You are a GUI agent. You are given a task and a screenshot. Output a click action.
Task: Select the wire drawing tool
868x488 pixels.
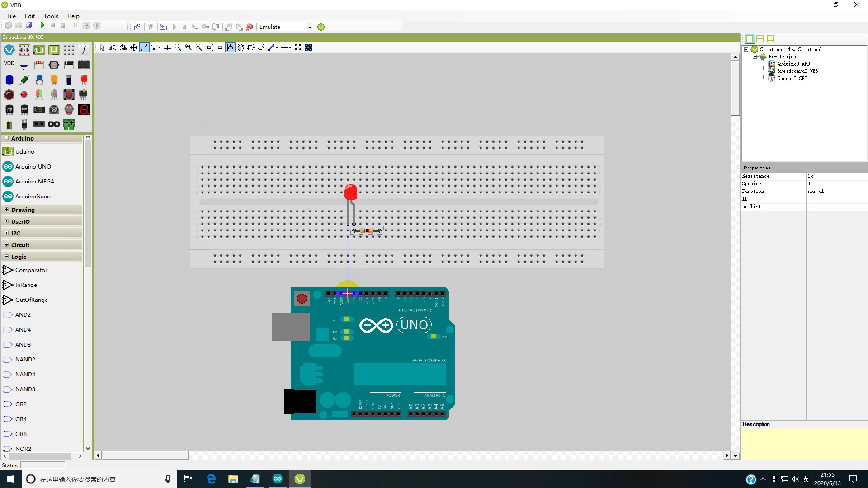[144, 47]
